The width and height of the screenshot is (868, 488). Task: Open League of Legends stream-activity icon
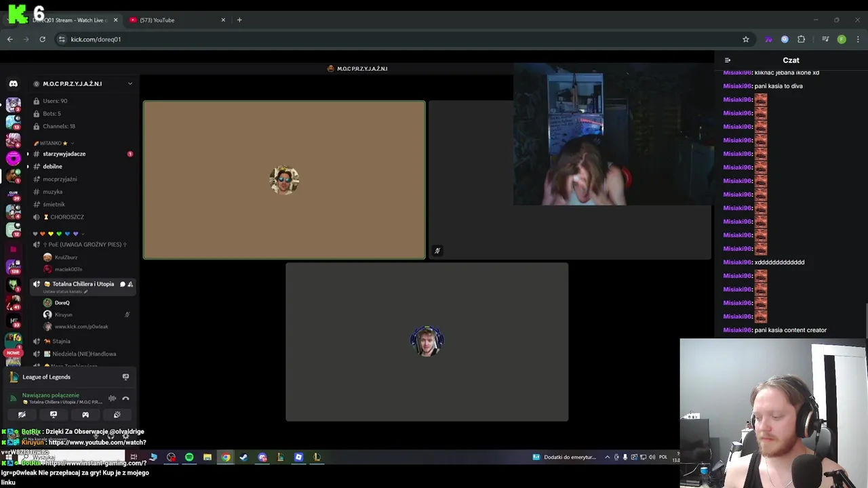click(125, 377)
